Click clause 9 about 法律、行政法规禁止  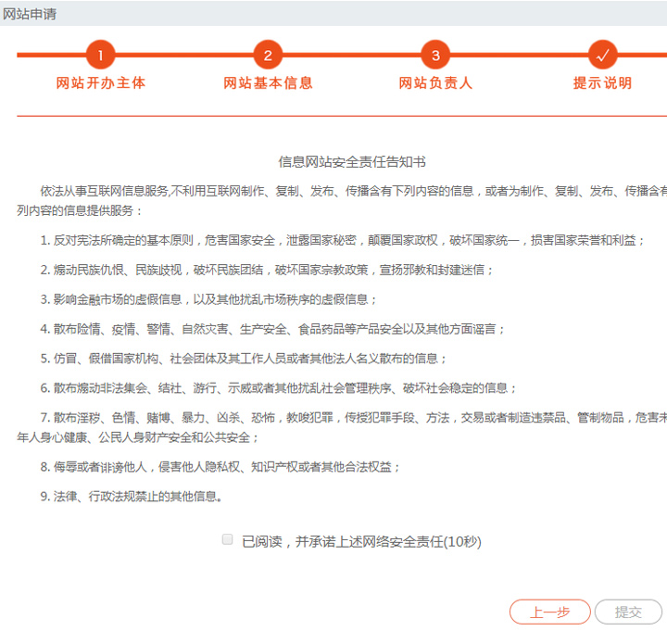click(x=132, y=497)
